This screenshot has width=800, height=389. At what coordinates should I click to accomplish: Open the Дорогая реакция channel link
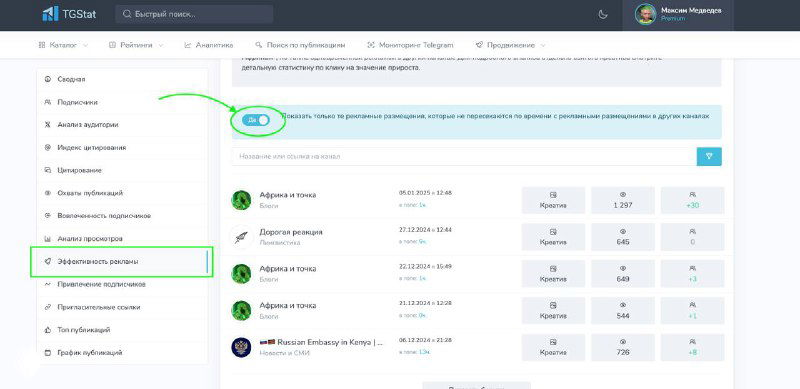pos(291,232)
